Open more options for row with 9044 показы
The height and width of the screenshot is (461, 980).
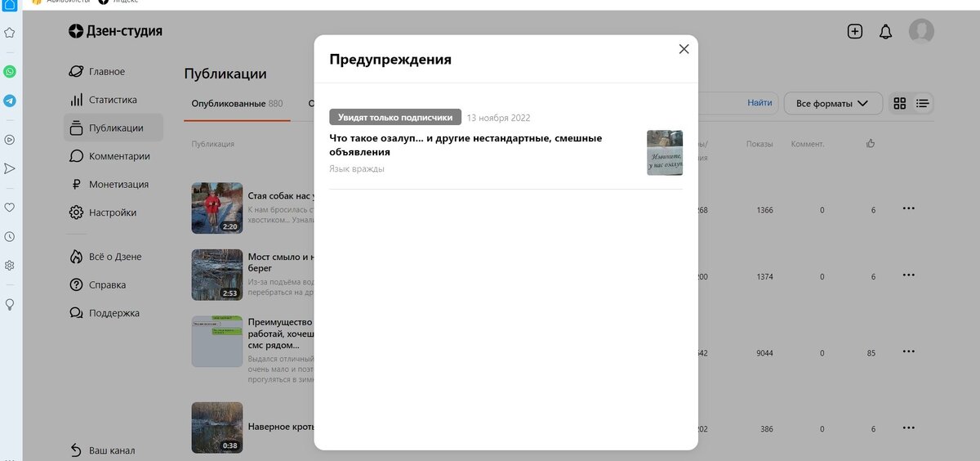pyautogui.click(x=908, y=351)
